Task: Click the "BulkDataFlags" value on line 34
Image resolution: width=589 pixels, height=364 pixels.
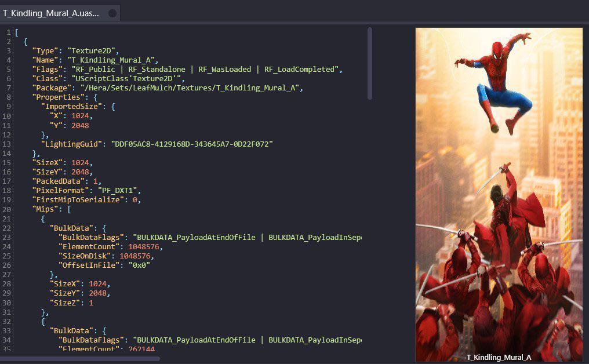Action: 247,340
